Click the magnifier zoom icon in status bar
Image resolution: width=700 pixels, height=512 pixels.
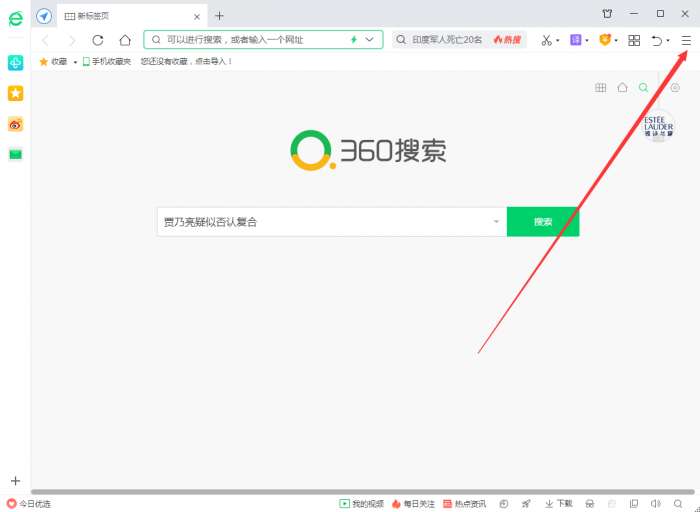pos(678,504)
